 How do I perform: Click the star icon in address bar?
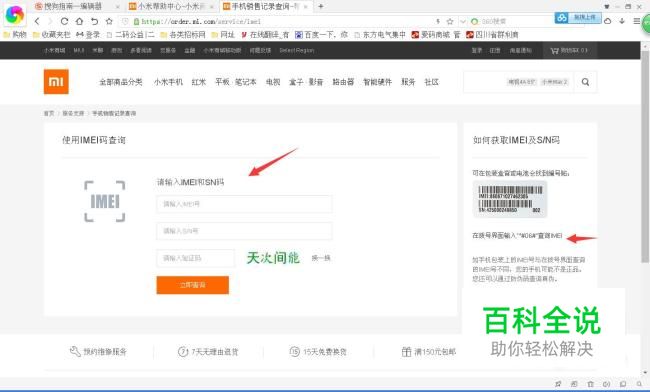click(x=450, y=21)
